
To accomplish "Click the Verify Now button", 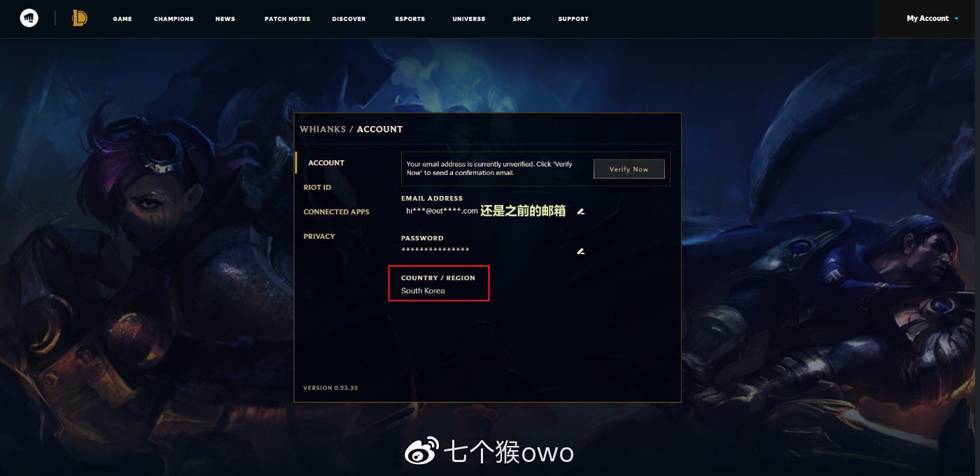I will click(x=629, y=169).
